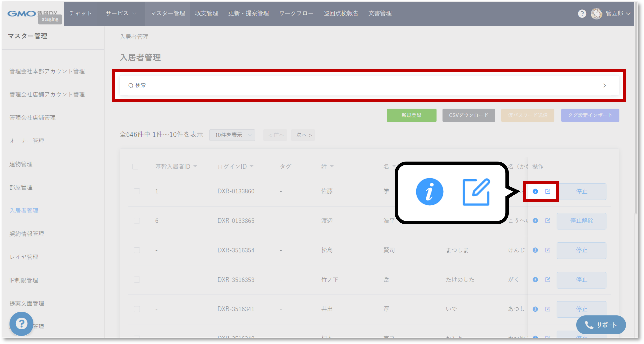Show info for tenant 竹ノ下 岳
This screenshot has height=344, width=644.
point(535,279)
